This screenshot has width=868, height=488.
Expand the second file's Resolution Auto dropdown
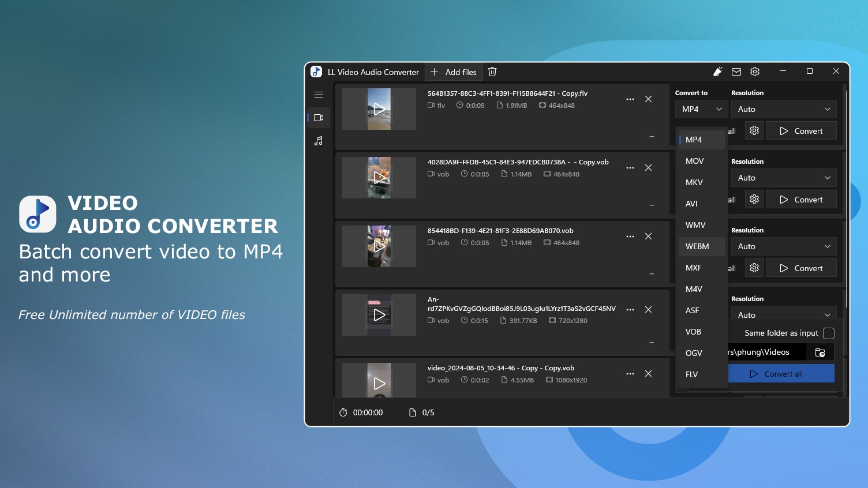[784, 178]
